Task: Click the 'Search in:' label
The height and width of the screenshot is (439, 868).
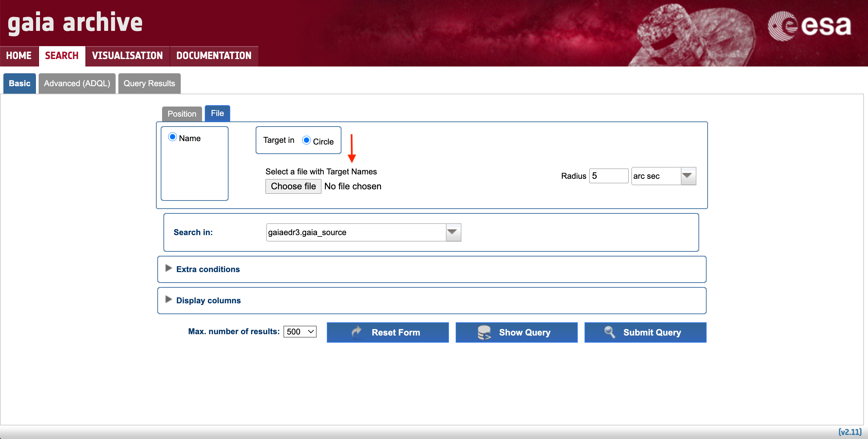Action: point(193,232)
